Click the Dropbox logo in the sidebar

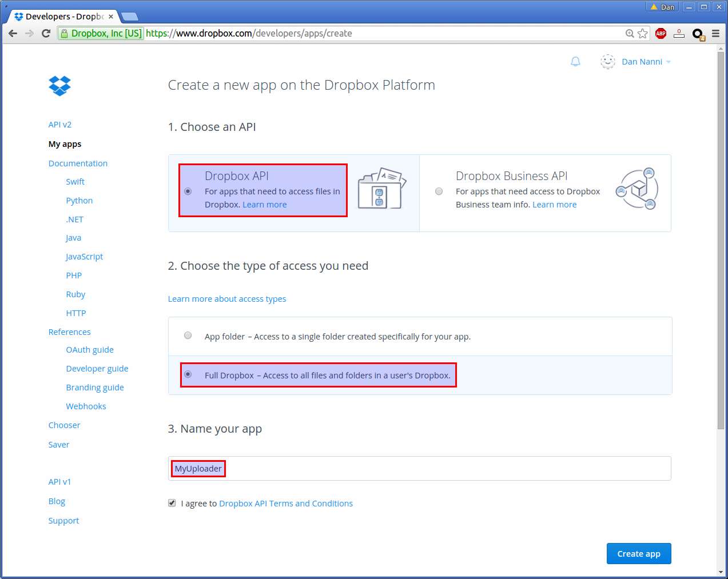(x=59, y=86)
